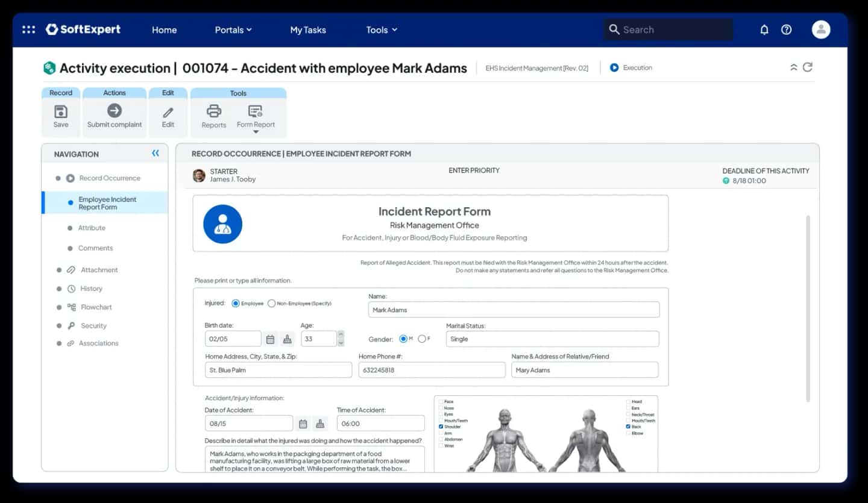Open the History navigation item
The image size is (868, 503).
(x=91, y=289)
